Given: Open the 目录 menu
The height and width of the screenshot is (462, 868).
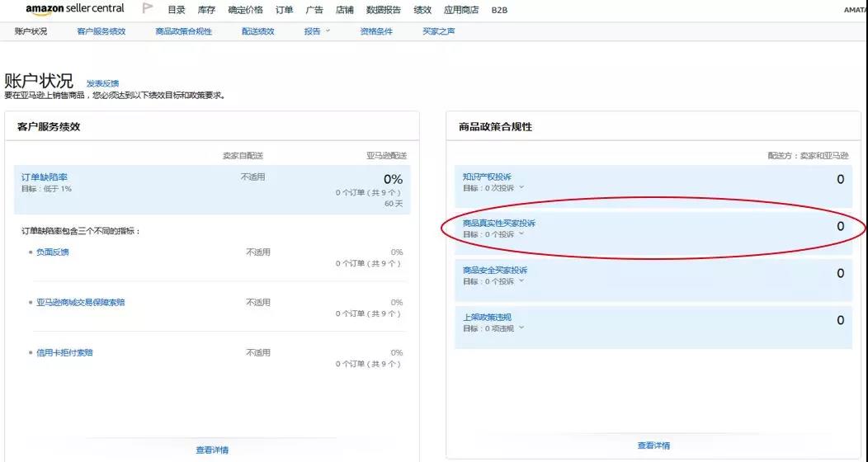Looking at the screenshot, I should 177,10.
